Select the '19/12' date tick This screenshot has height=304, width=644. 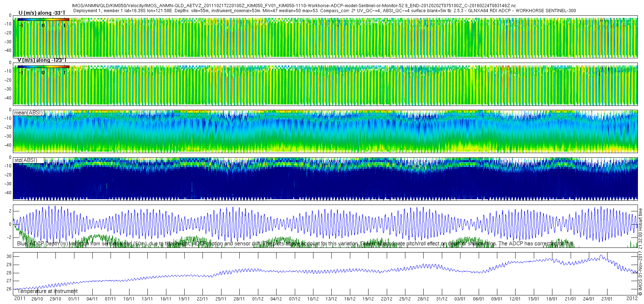click(x=368, y=299)
